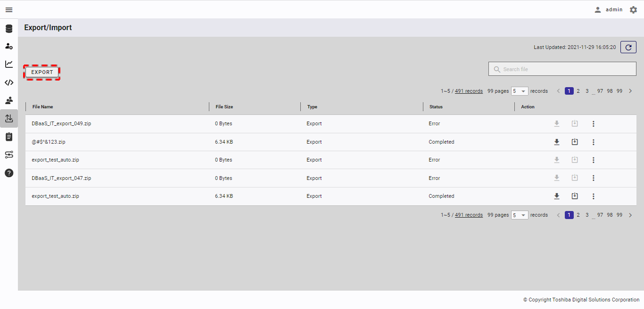Open the configuration sliders sidebar icon

[x=9, y=154]
